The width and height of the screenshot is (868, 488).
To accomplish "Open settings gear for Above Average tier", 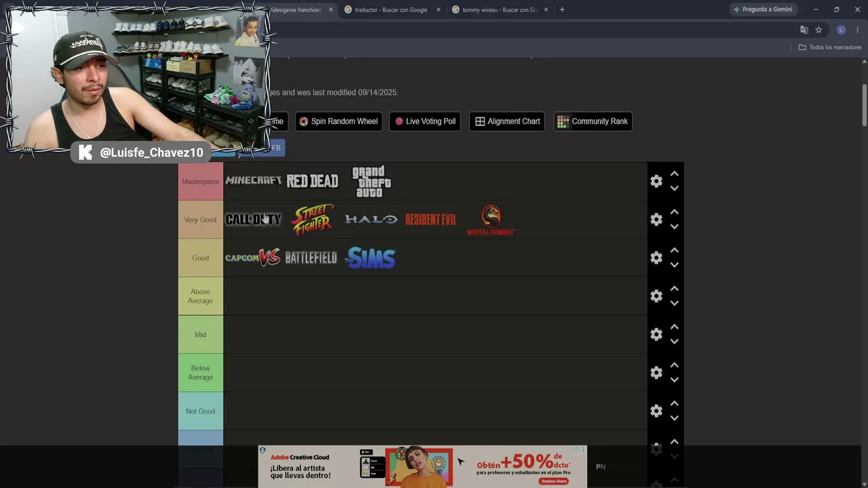I will click(656, 296).
